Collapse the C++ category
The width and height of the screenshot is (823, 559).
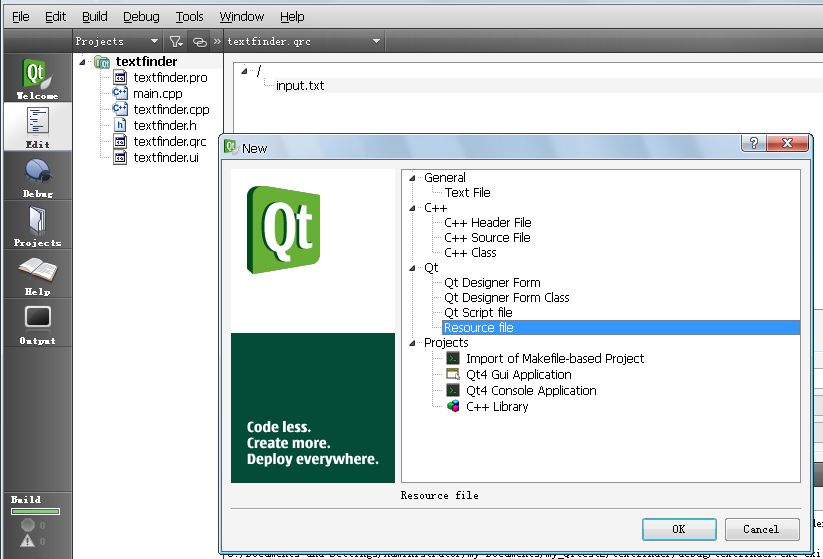pos(412,208)
